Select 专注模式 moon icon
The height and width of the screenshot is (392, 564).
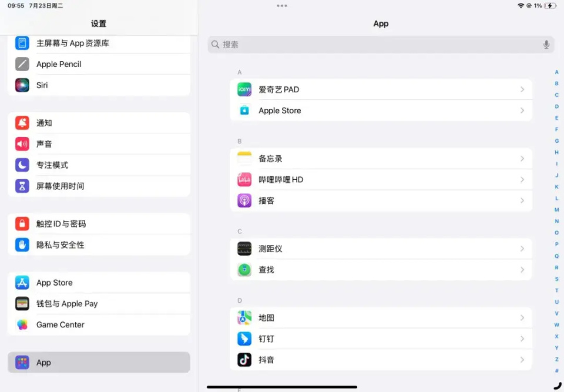tap(22, 165)
